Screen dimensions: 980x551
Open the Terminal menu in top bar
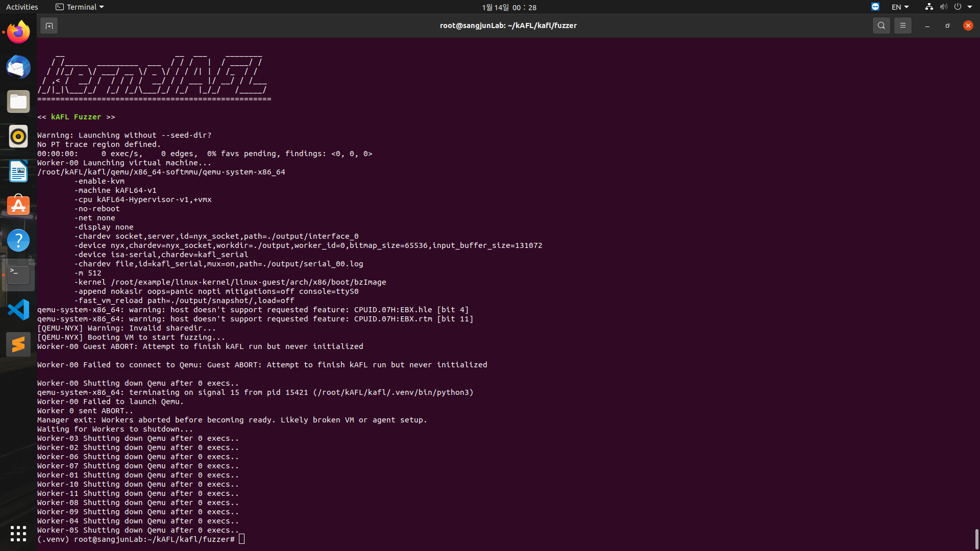[x=79, y=7]
